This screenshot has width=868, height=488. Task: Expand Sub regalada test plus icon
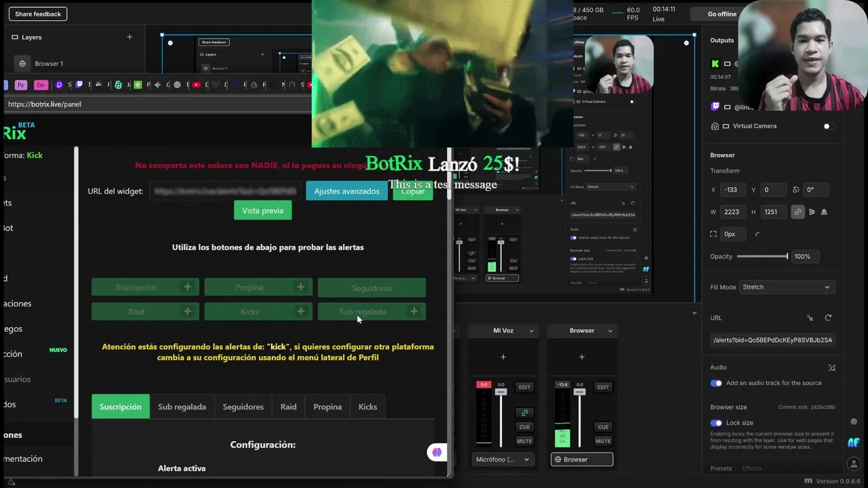(x=414, y=311)
